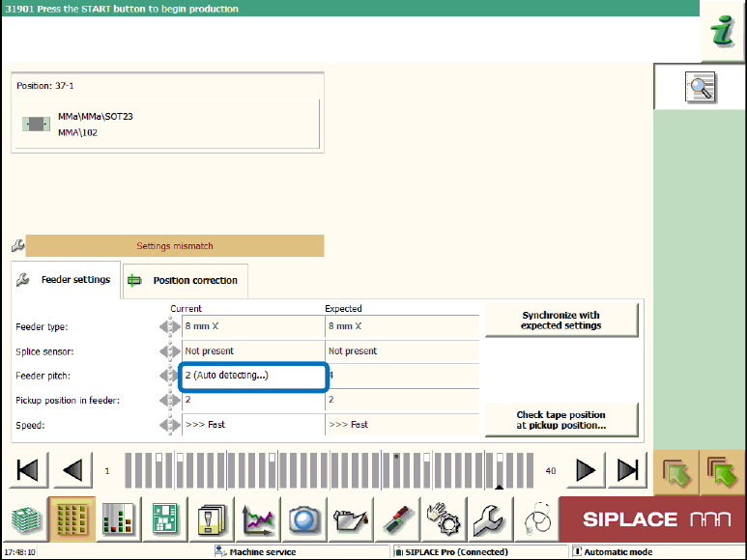Click the expected Speed '>>> Fast' value
Viewport: 747px width, 560px height.
click(x=402, y=425)
